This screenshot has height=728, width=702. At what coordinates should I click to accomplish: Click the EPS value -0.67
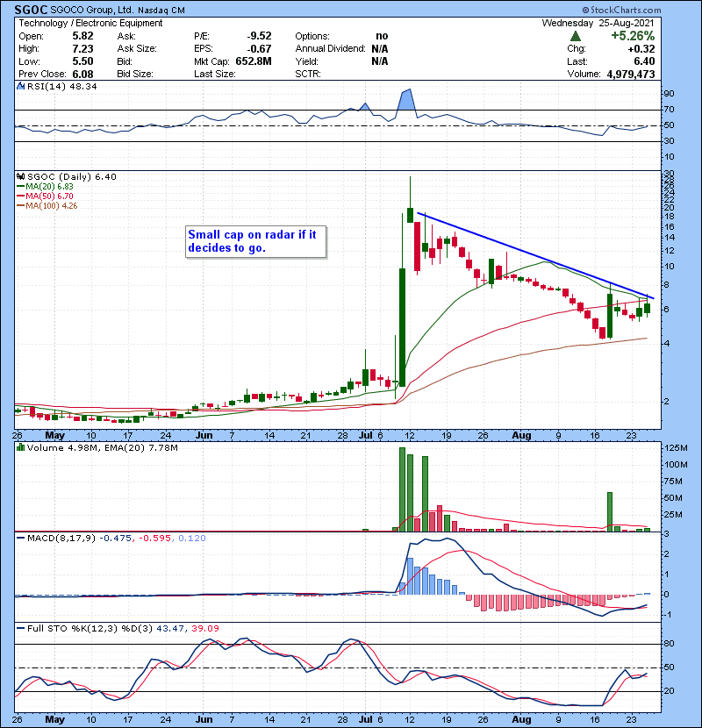[259, 49]
